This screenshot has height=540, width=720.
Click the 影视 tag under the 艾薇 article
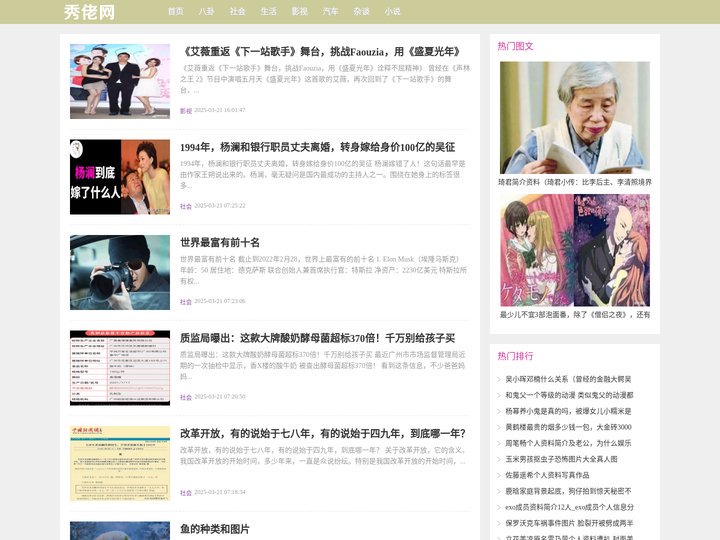pyautogui.click(x=186, y=111)
